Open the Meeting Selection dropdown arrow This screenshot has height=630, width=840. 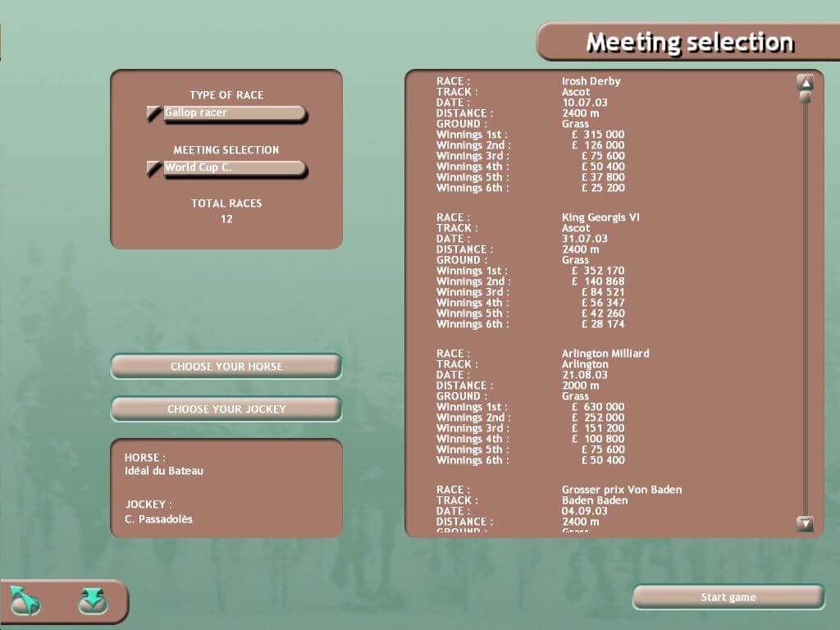(153, 168)
